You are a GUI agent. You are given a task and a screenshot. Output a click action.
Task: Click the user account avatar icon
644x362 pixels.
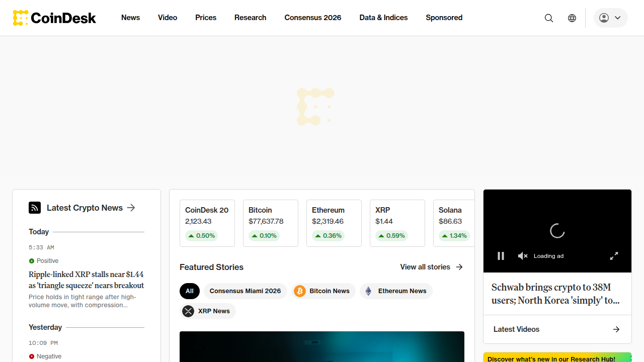[x=604, y=18]
